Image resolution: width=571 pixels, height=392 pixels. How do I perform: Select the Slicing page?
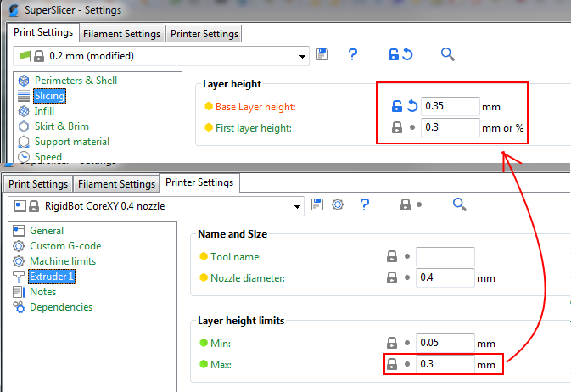(x=49, y=96)
